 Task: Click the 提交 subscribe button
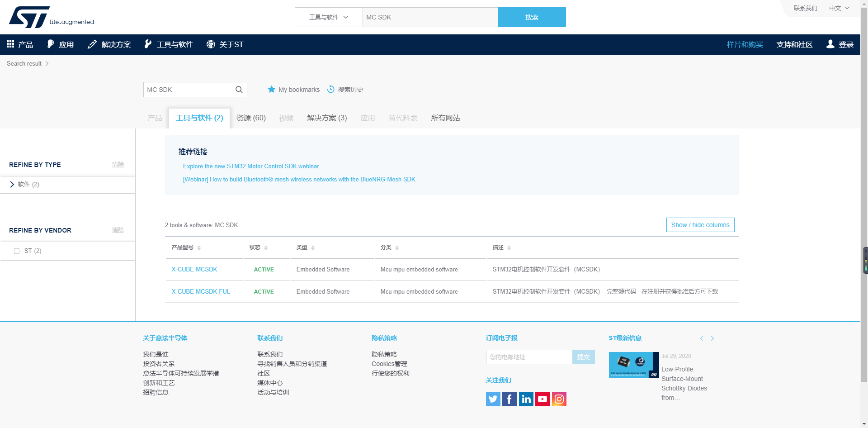(x=584, y=357)
